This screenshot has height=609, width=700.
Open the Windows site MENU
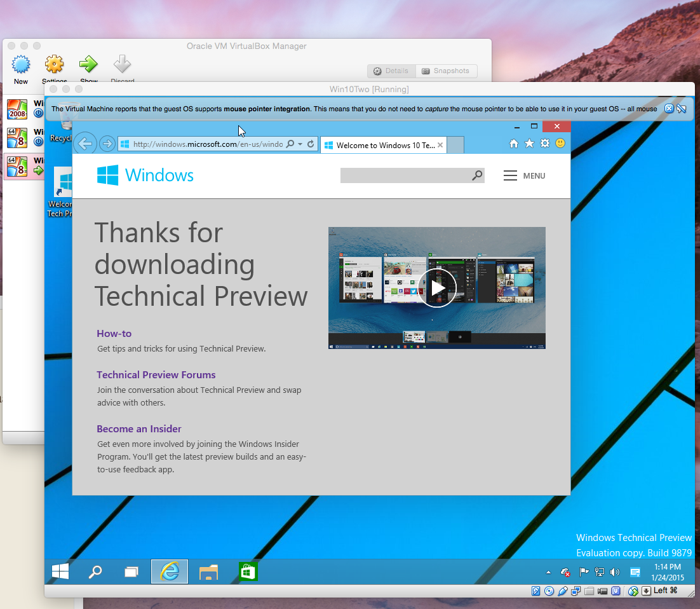[x=525, y=176]
